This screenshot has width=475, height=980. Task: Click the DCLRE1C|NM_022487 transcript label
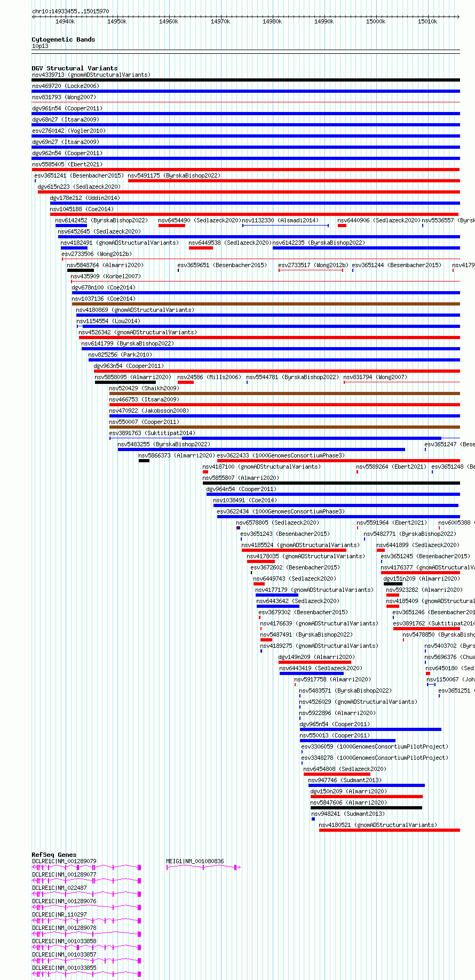click(x=59, y=888)
